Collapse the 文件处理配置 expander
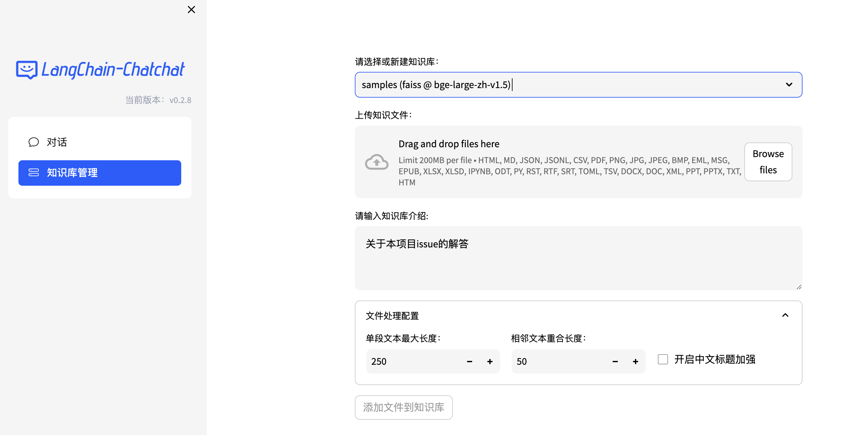This screenshot has height=435, width=868. click(578, 316)
